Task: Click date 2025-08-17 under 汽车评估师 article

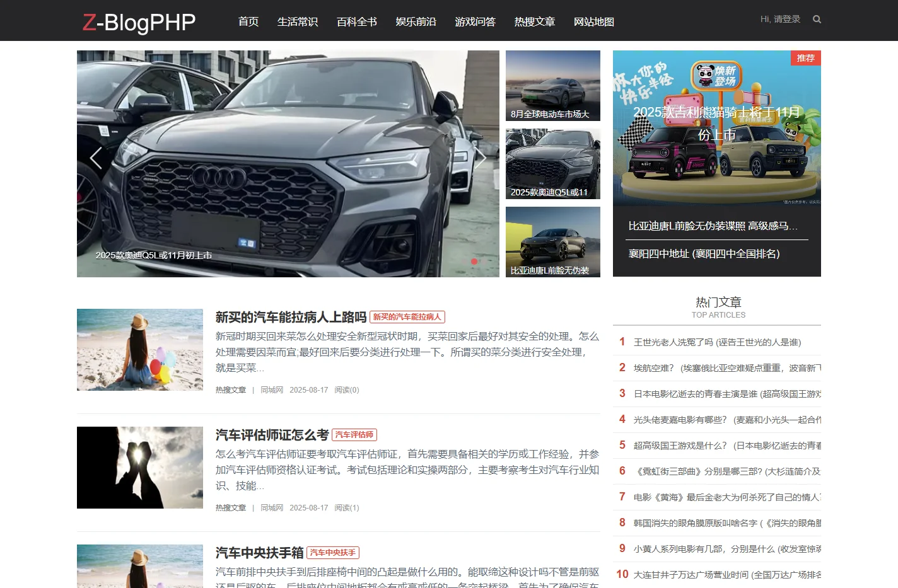Action: 309,508
